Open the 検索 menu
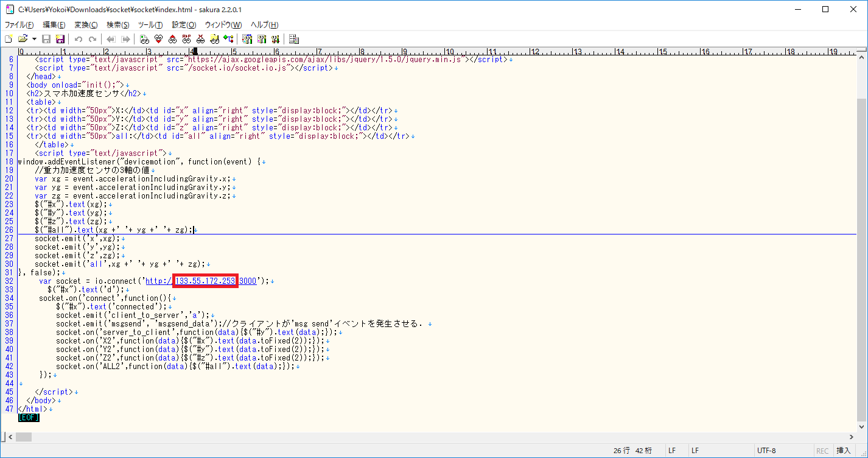 point(116,24)
